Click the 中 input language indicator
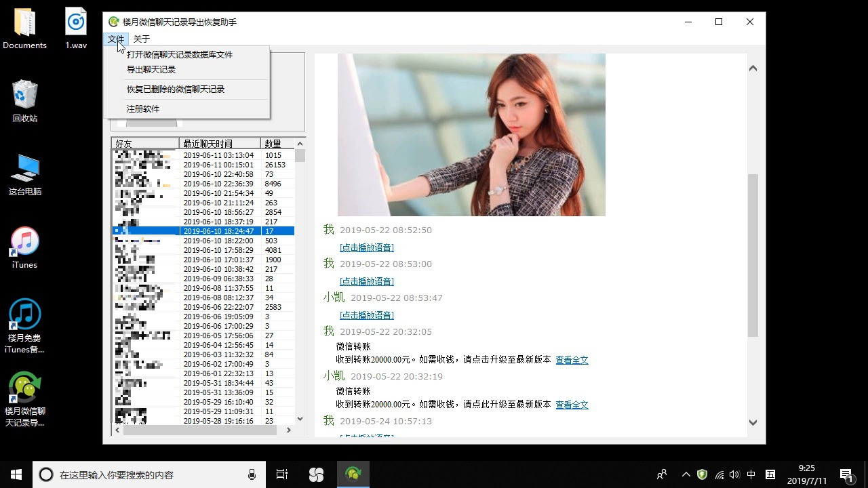The width and height of the screenshot is (868, 488). click(x=751, y=474)
